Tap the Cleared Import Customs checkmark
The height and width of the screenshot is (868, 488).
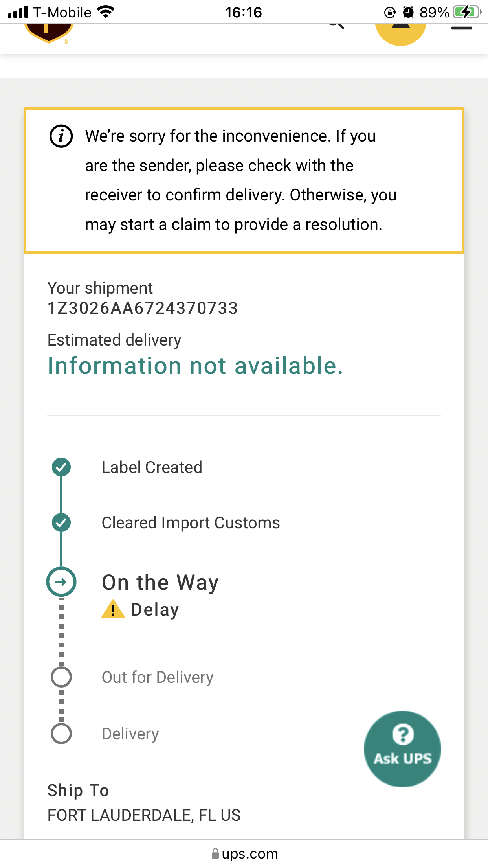pos(61,522)
